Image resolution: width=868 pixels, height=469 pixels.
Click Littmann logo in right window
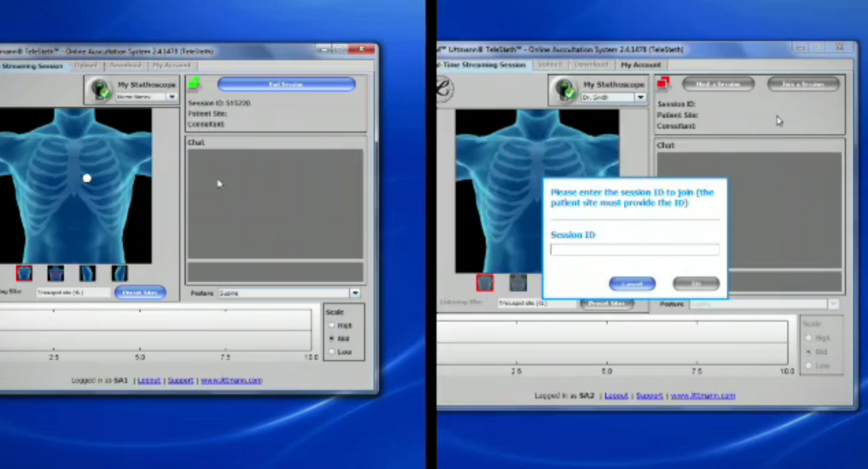tap(445, 89)
